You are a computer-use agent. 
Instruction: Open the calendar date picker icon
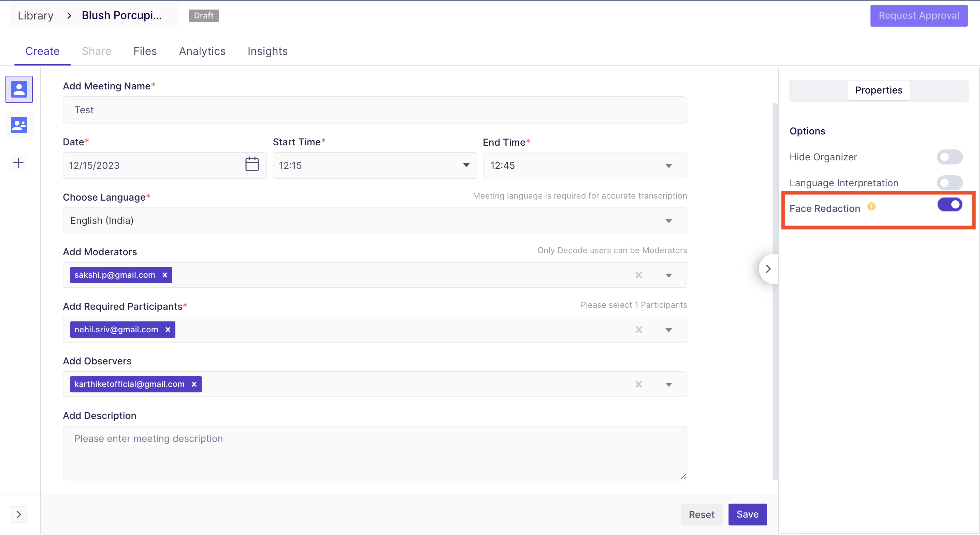tap(252, 164)
